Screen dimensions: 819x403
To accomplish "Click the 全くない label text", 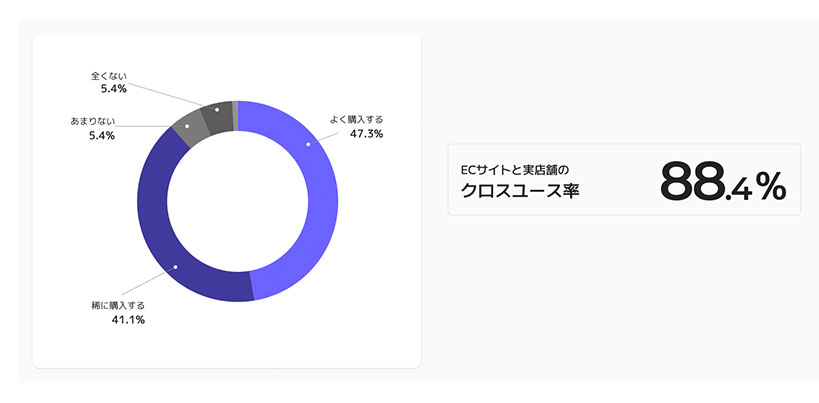I will click(x=109, y=76).
